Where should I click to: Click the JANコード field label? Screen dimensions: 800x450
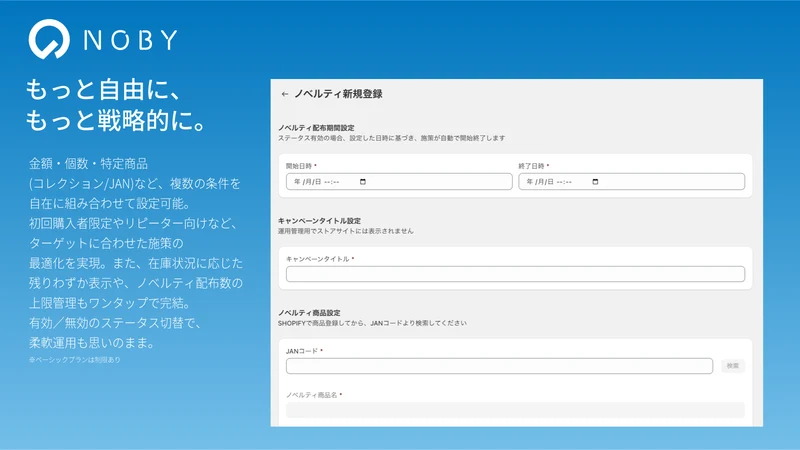click(x=302, y=351)
